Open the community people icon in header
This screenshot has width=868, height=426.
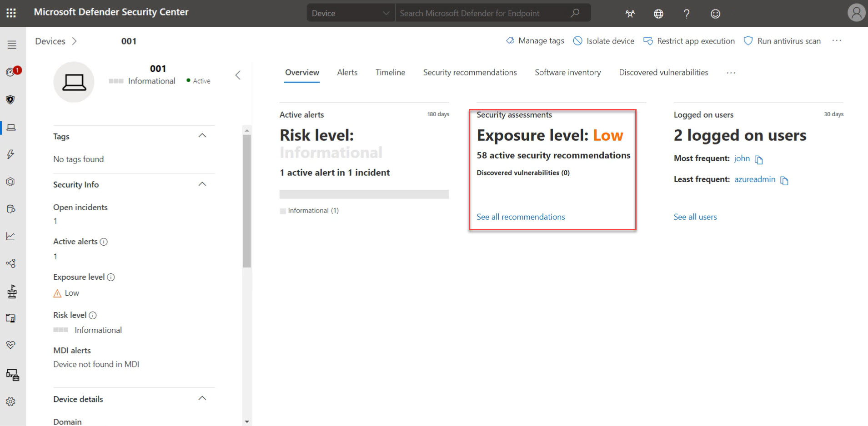point(630,14)
